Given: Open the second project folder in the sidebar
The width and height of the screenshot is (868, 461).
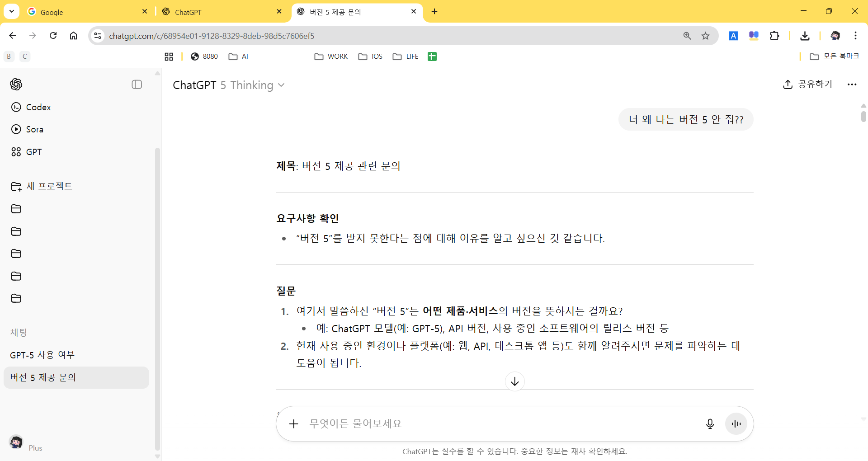Looking at the screenshot, I should (x=16, y=231).
